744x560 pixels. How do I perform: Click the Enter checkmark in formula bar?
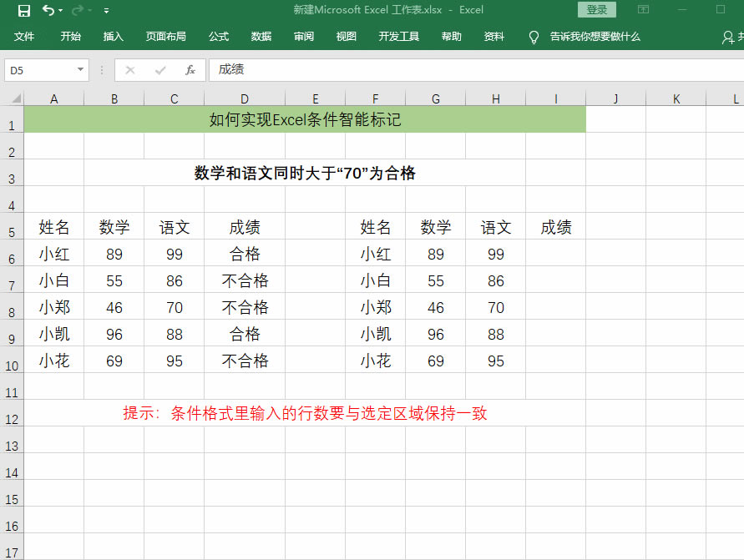pyautogui.click(x=160, y=70)
